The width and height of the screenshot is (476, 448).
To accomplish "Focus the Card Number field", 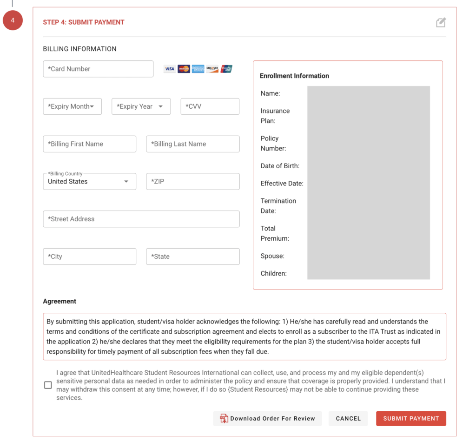I will (x=98, y=69).
